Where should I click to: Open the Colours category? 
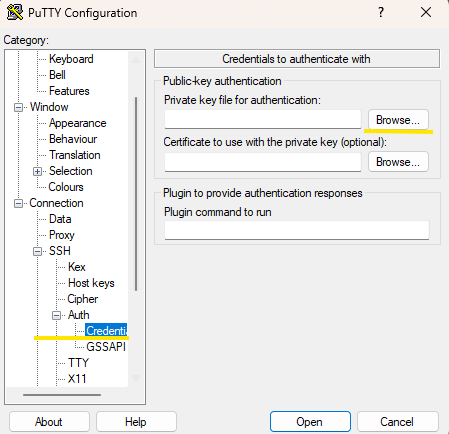tap(66, 187)
